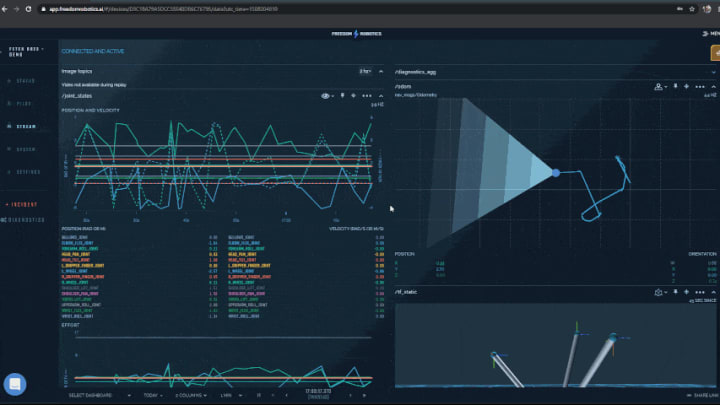Viewport: 720px width, 405px height.
Task: Collapse the /odom panel
Action: tap(714, 86)
